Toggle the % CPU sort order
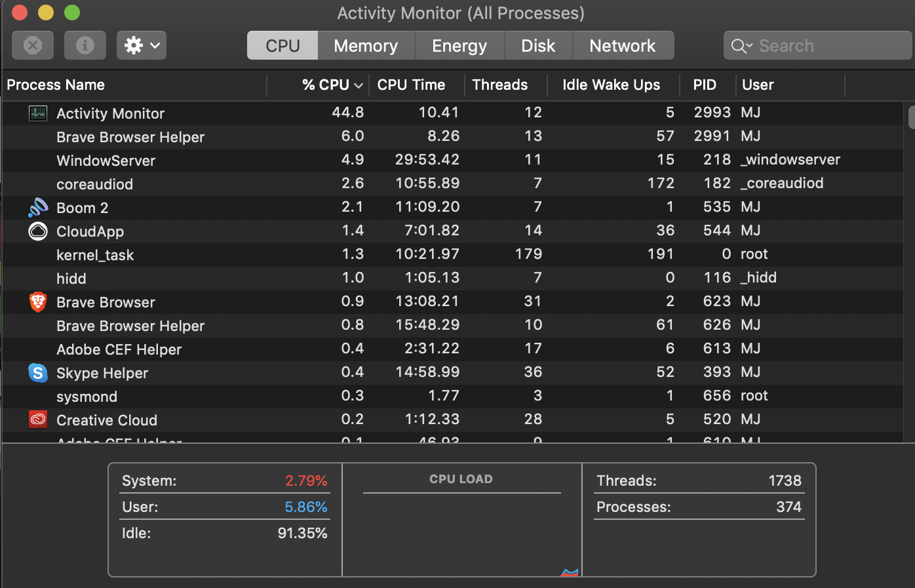 click(319, 85)
